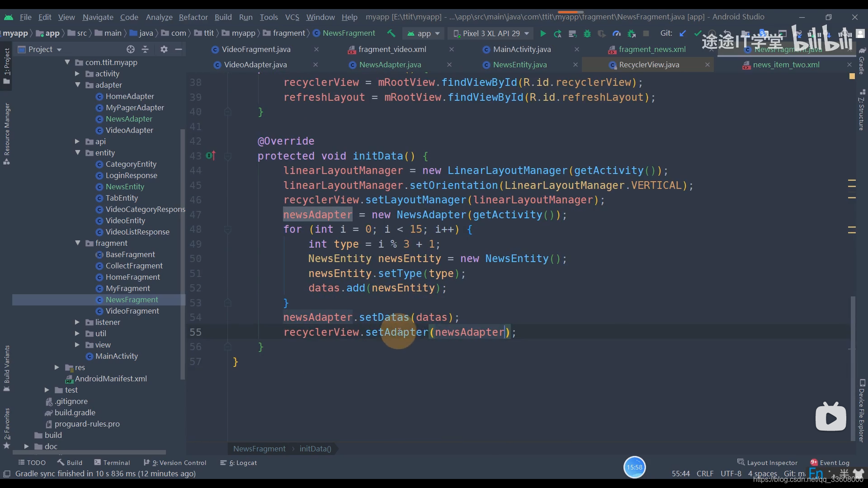Open the Refactor menu
This screenshot has height=488, width=868.
[193, 17]
